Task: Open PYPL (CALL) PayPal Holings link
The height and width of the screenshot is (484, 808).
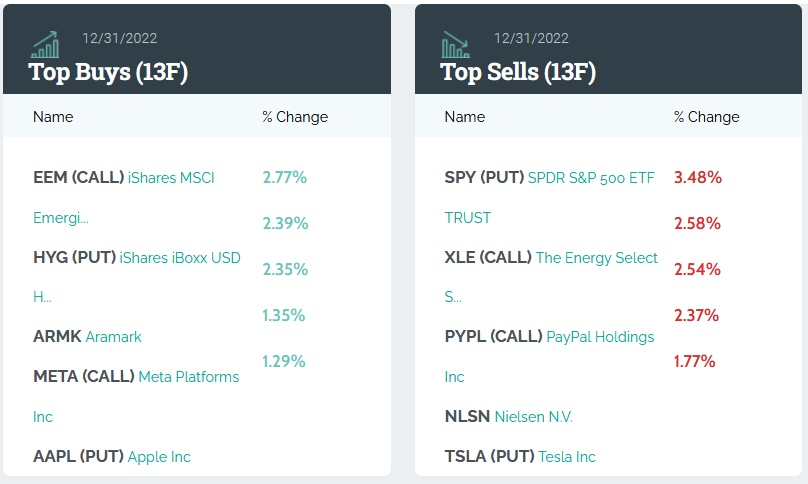Action: pos(549,337)
